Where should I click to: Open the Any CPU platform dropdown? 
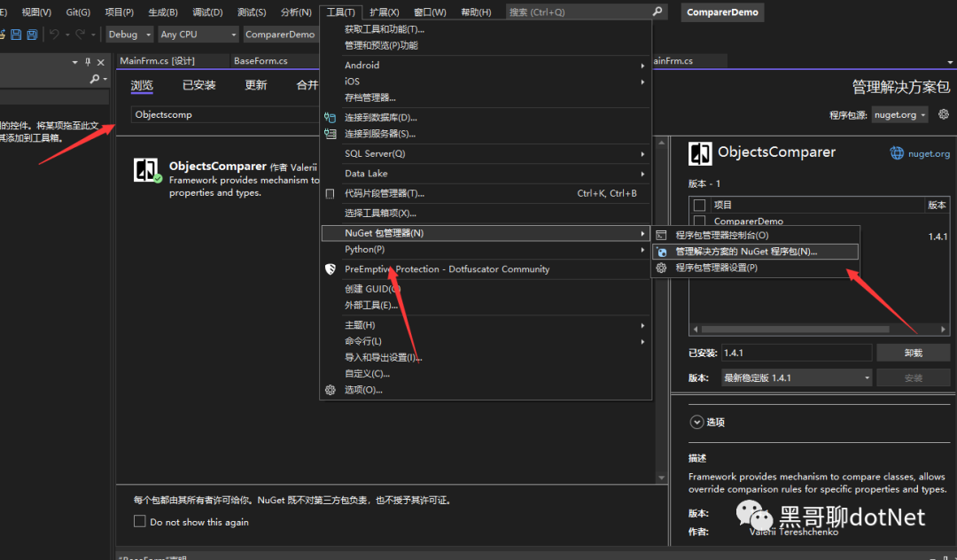coord(198,35)
